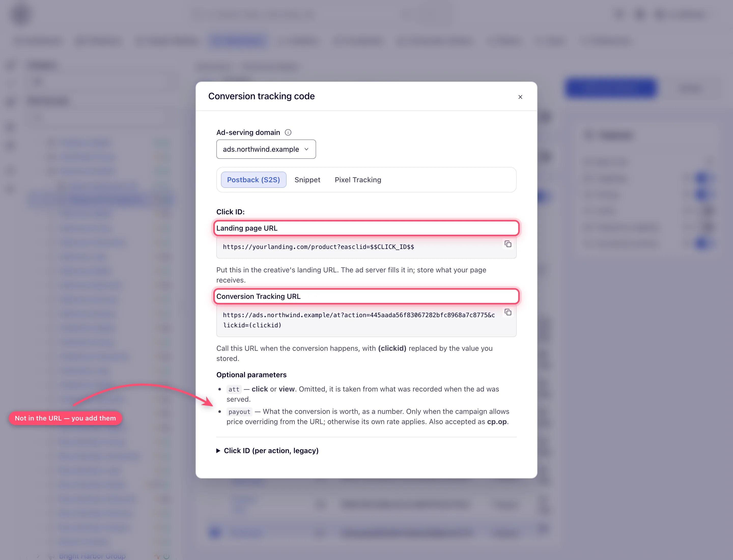733x560 pixels.
Task: Click the 'Click ID:' label
Action: click(x=230, y=212)
